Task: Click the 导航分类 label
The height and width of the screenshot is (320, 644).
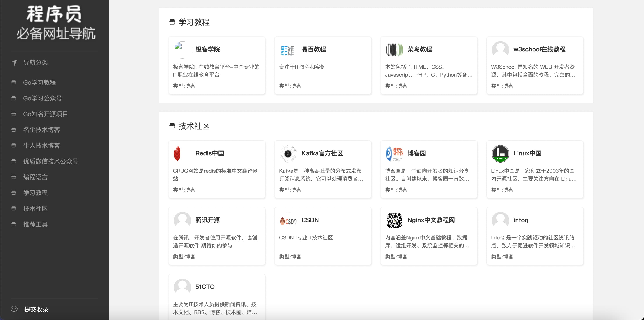Action: point(35,62)
